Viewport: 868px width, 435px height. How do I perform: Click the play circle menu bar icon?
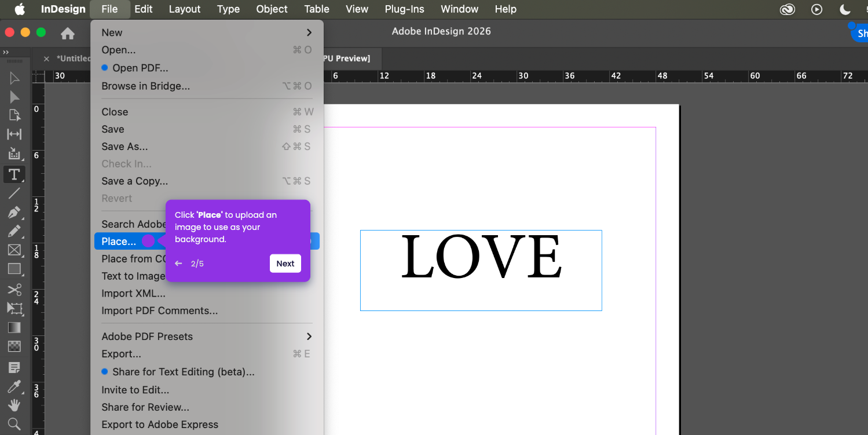click(x=817, y=9)
